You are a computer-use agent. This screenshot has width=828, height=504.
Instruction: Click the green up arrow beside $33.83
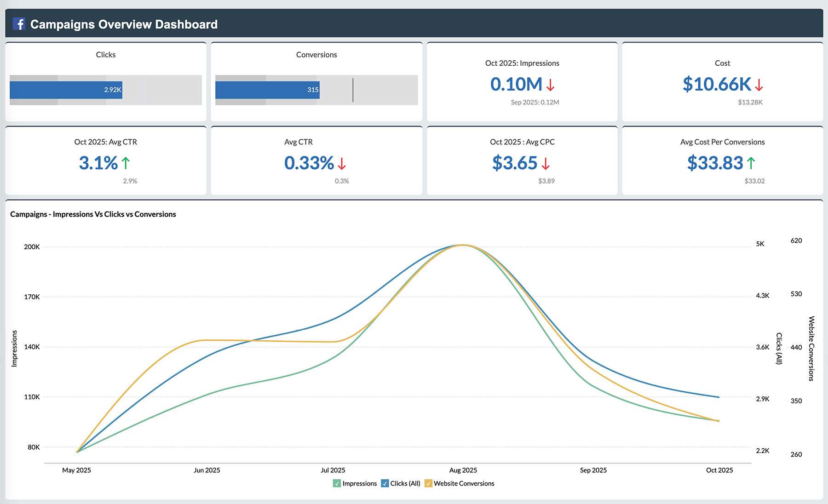coord(751,163)
